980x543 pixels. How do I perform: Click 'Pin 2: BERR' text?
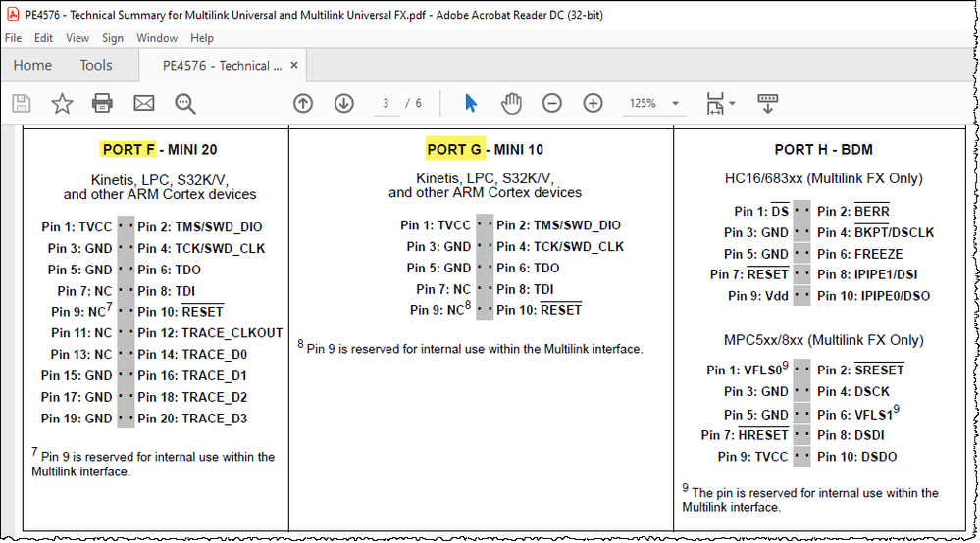(853, 212)
